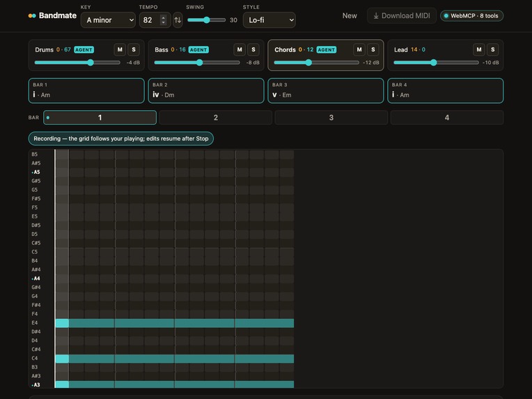Select bar 1 tab

point(100,118)
